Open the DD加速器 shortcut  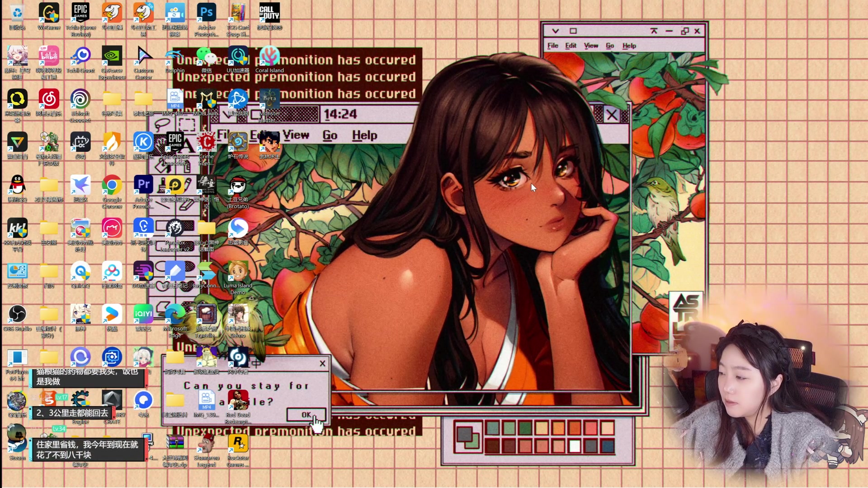[x=143, y=275]
